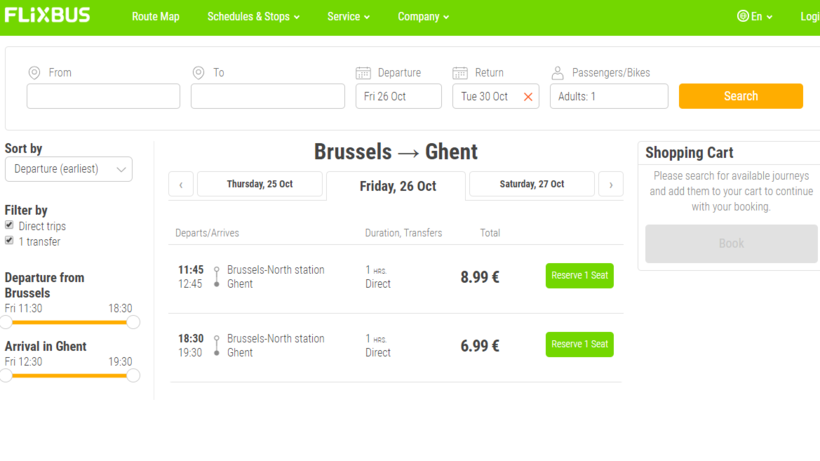Click the FlixBus logo
Screen dimensions: 820x461
pos(47,16)
